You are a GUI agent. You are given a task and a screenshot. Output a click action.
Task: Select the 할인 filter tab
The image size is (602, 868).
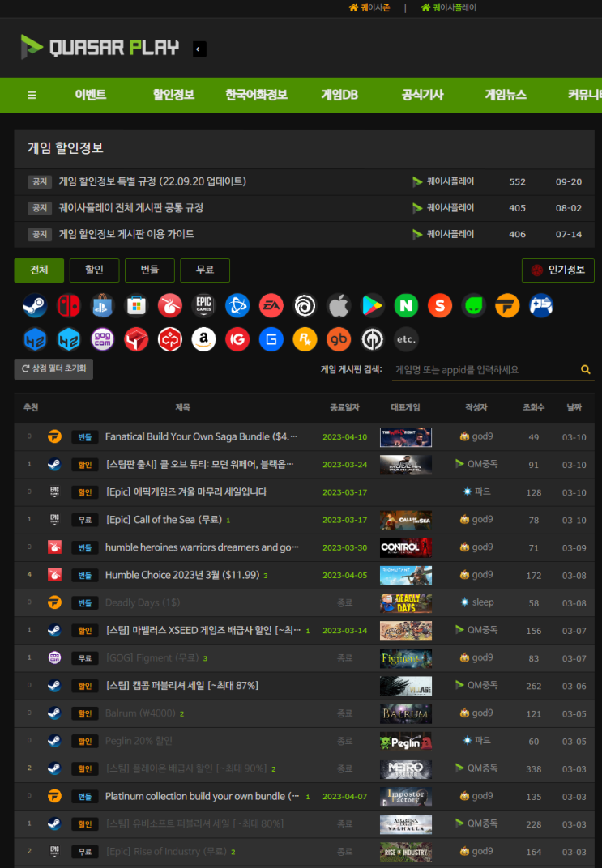[94, 270]
